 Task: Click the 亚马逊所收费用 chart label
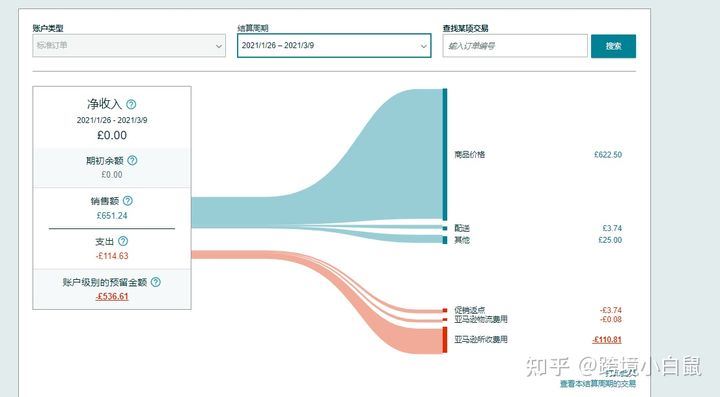[x=481, y=340]
